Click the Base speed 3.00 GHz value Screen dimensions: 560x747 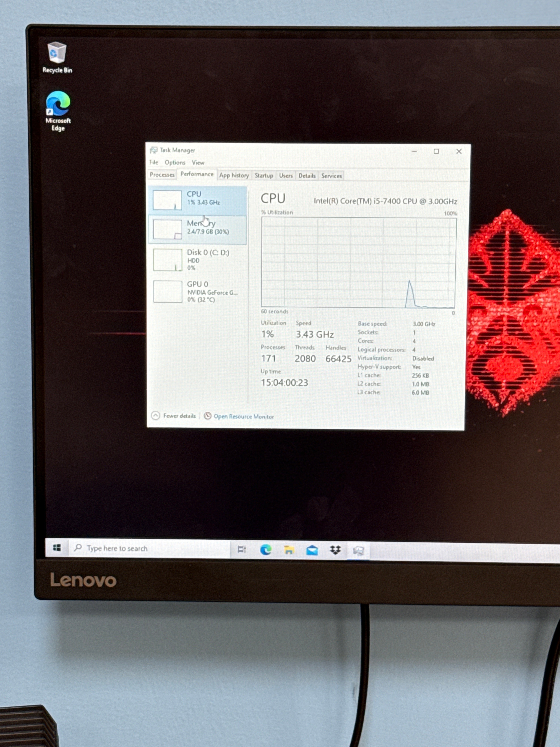[424, 324]
